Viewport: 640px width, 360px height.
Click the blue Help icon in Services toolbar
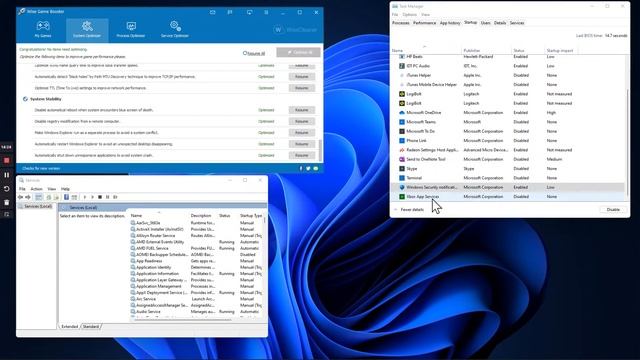[66, 197]
